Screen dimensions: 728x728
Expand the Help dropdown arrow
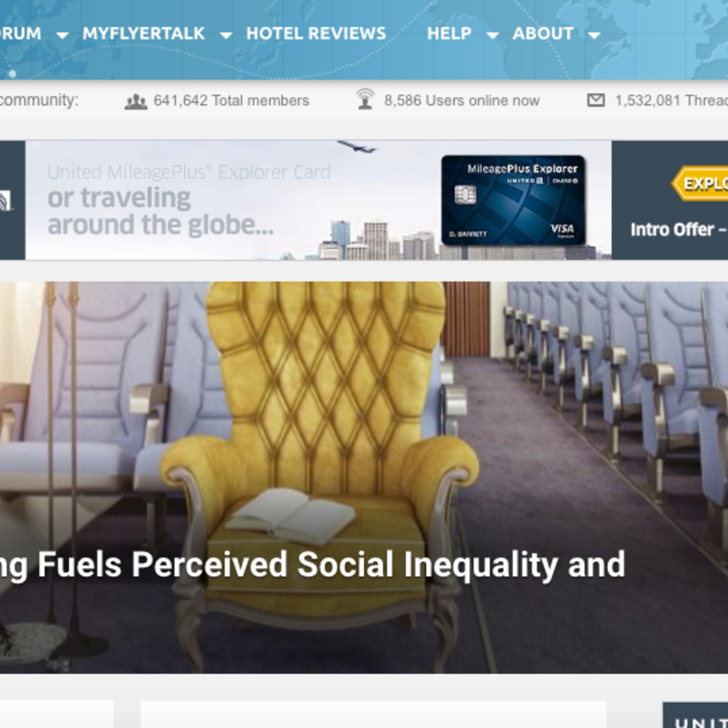pyautogui.click(x=492, y=35)
